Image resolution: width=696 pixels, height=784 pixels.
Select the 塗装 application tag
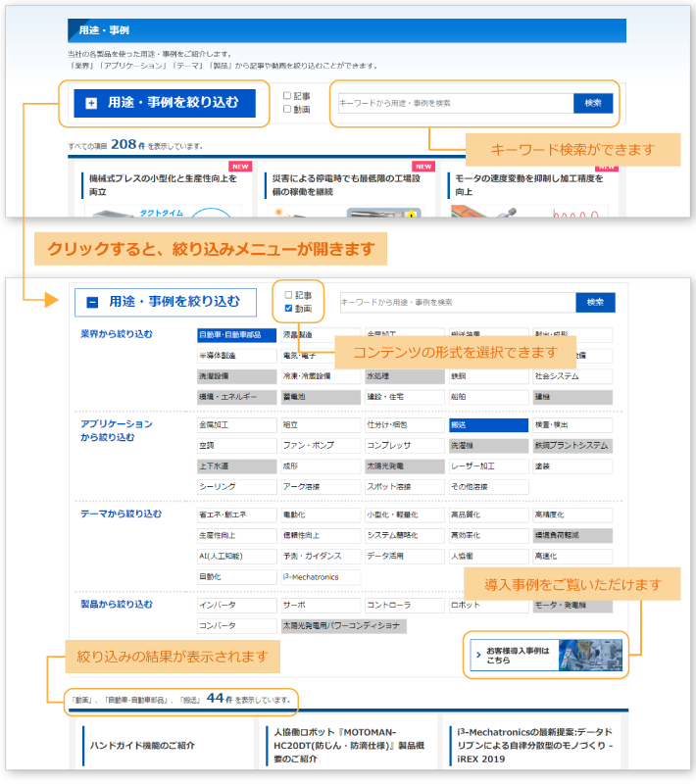tap(572, 466)
